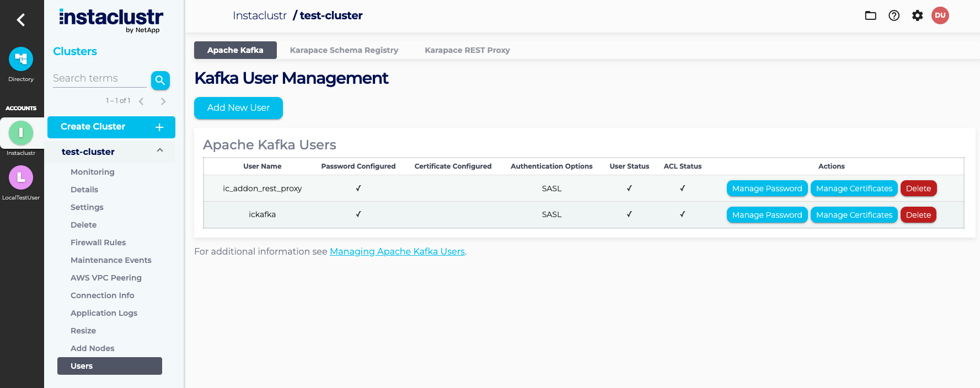The height and width of the screenshot is (388, 980).
Task: Click the magnifier search button
Action: pos(160,80)
